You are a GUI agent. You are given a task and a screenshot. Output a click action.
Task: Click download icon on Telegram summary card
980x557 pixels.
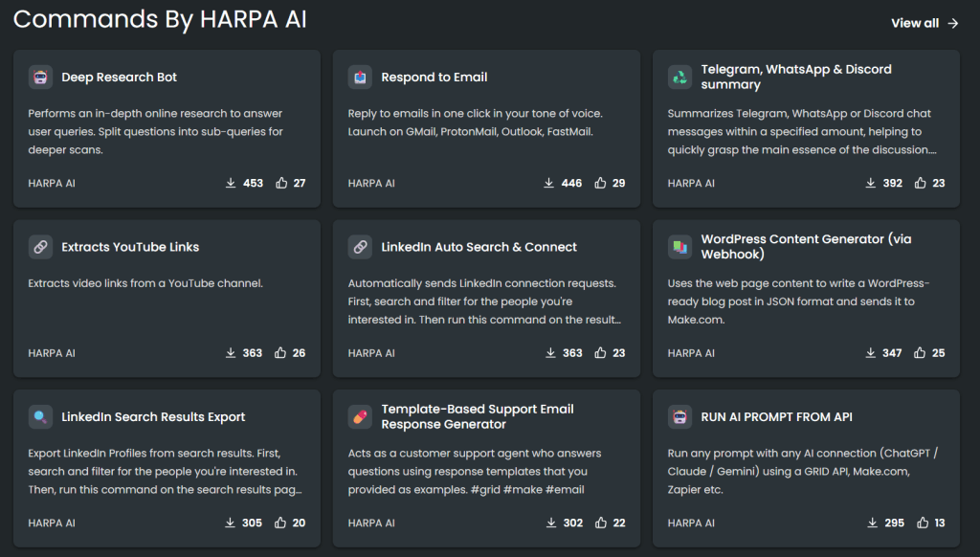tap(871, 183)
